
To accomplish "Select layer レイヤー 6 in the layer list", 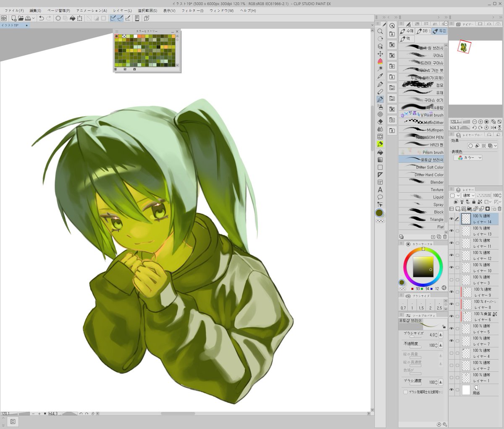I will [480, 317].
